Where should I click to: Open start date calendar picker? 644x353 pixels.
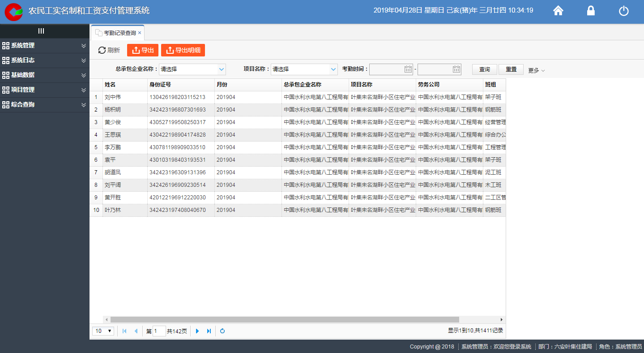coord(408,69)
